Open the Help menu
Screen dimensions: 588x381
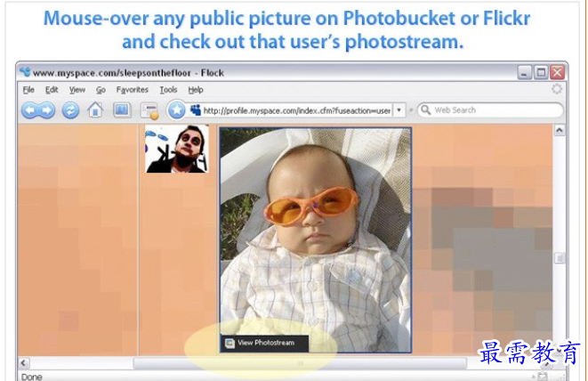(196, 90)
